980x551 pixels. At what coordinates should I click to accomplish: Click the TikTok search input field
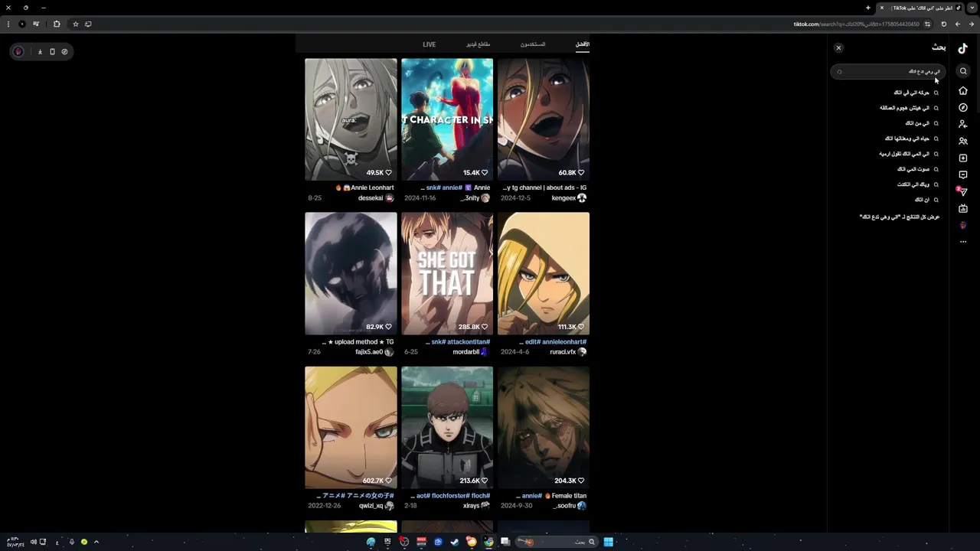(x=888, y=71)
